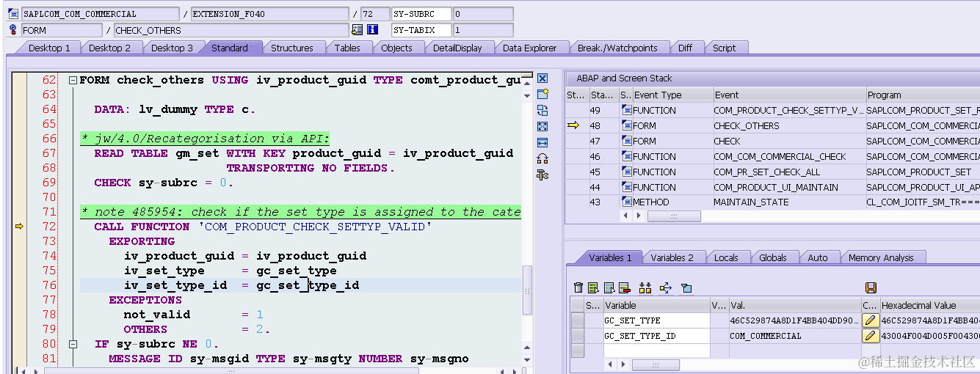This screenshot has width=980, height=374.
Task: Open the Desktop 3 tab
Action: tap(172, 48)
